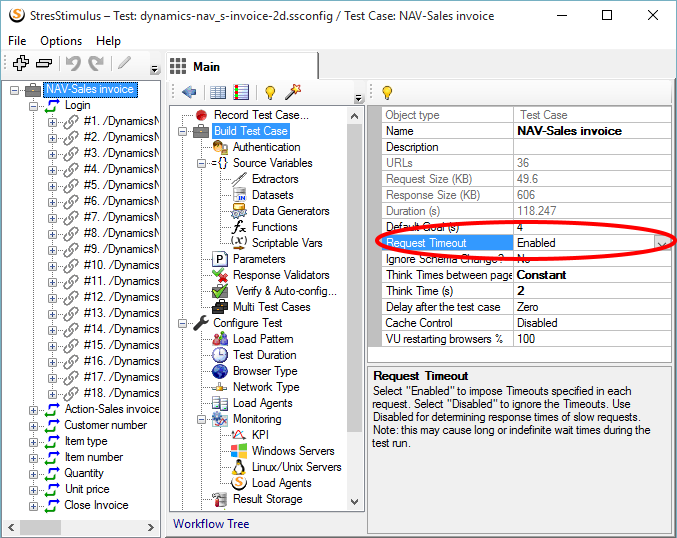Open the colored list view icon

point(241,92)
